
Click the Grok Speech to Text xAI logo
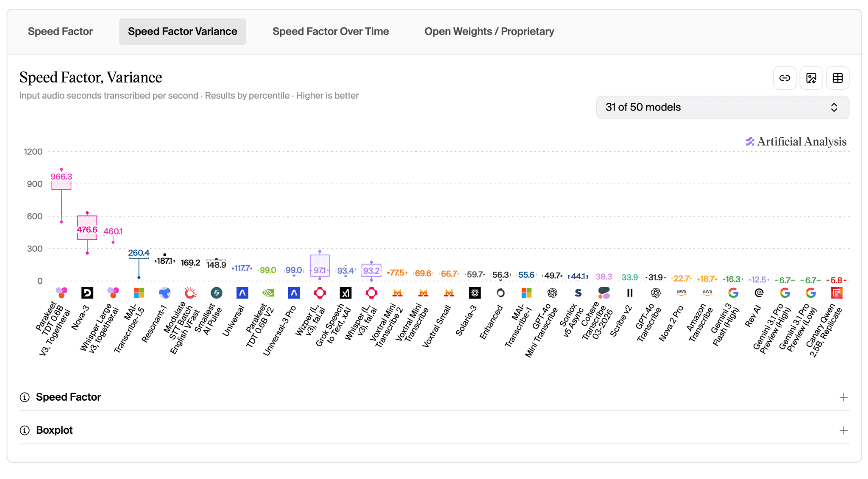tap(345, 293)
